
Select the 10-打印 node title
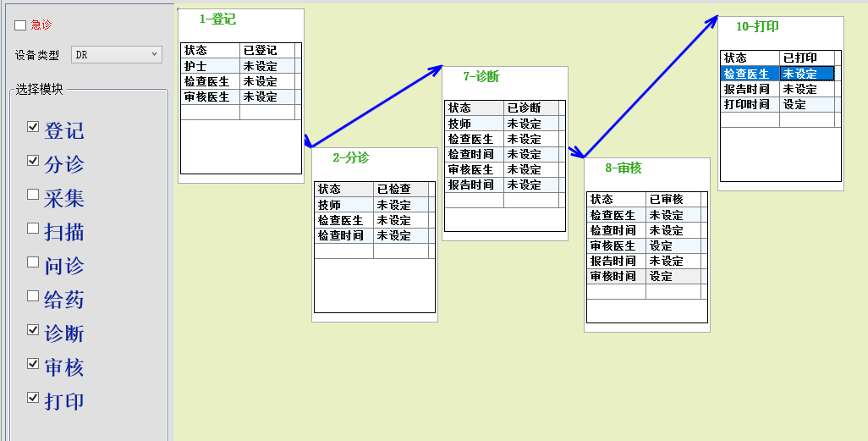point(757,27)
